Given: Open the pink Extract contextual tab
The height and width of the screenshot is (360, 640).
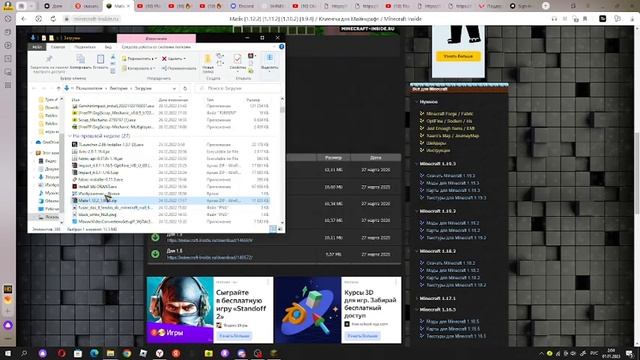Looking at the screenshot, I should [x=156, y=38].
